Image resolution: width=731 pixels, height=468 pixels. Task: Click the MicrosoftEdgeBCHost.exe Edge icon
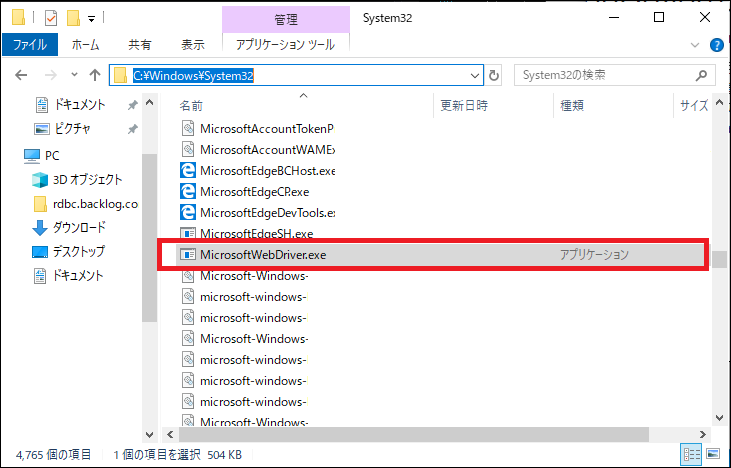[x=188, y=171]
